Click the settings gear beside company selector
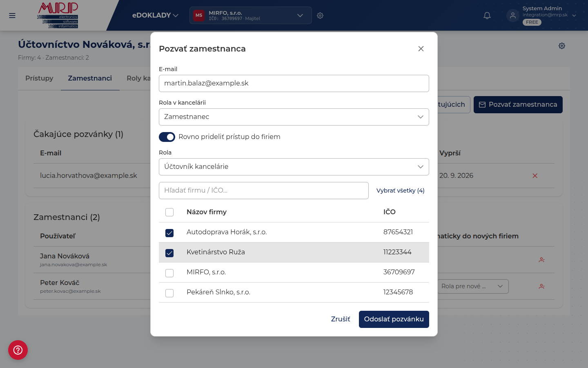 pos(320,16)
